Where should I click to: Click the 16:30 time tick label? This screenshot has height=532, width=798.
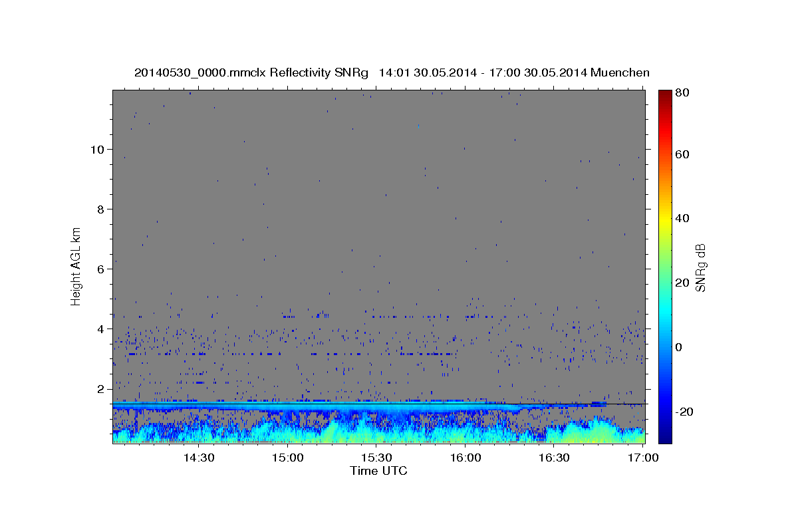coord(554,458)
